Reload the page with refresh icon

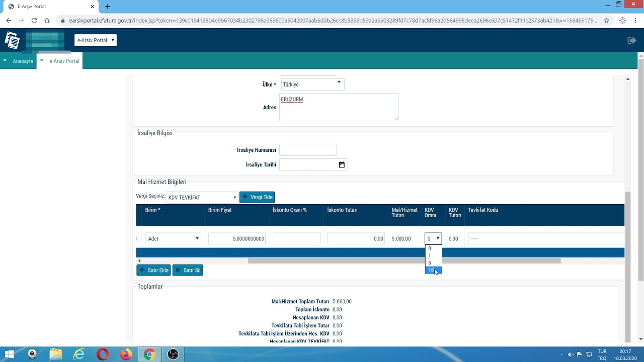click(34, 21)
